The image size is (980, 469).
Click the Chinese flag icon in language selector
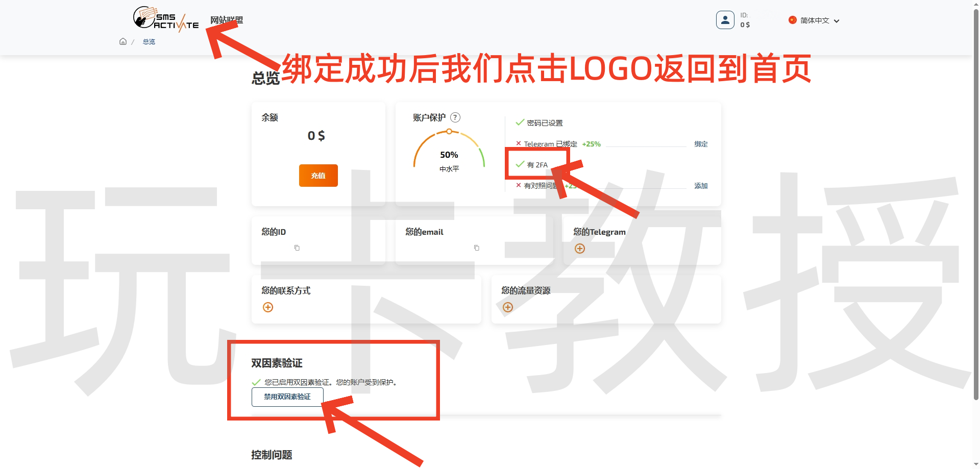(792, 20)
